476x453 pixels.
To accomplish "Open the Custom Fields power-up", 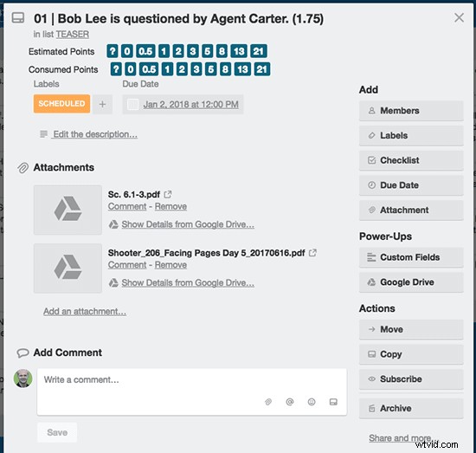I will tap(411, 257).
